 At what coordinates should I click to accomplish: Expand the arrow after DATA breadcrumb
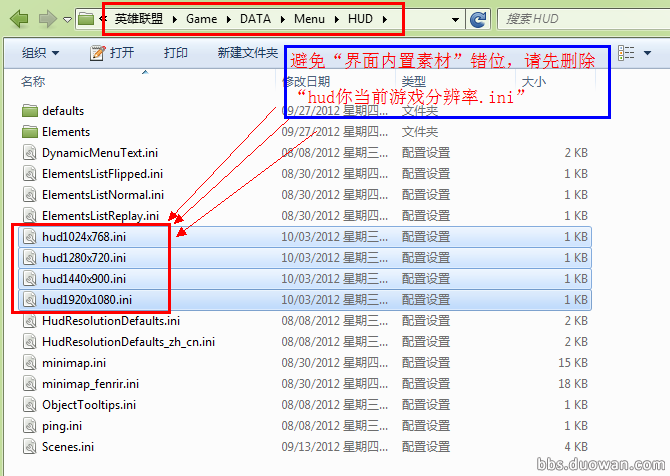[x=283, y=19]
